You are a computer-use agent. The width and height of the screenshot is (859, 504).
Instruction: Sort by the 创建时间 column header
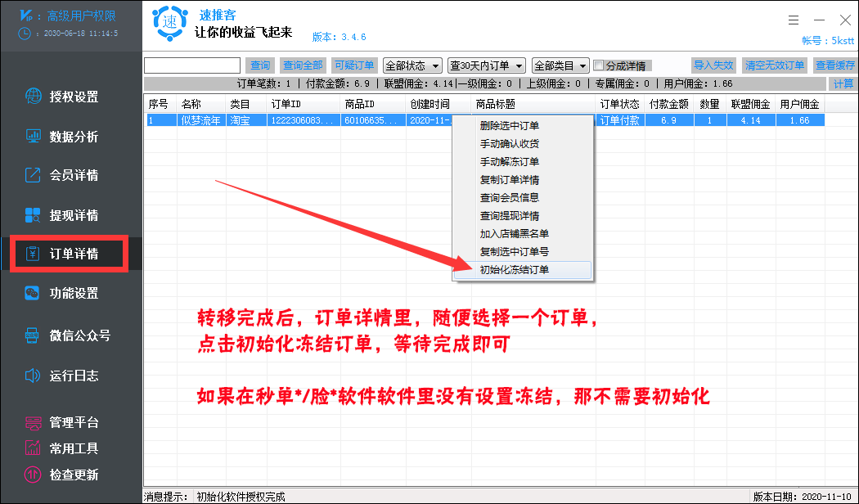coord(438,104)
